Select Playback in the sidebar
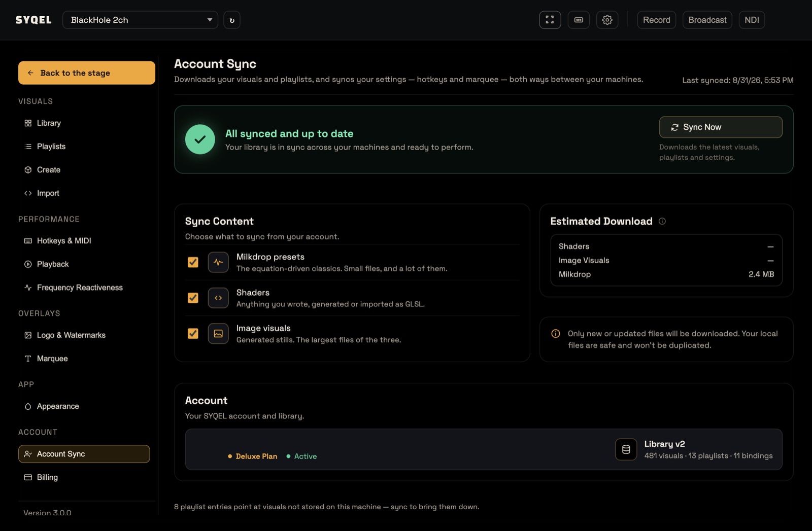This screenshot has height=531, width=812. point(84,264)
